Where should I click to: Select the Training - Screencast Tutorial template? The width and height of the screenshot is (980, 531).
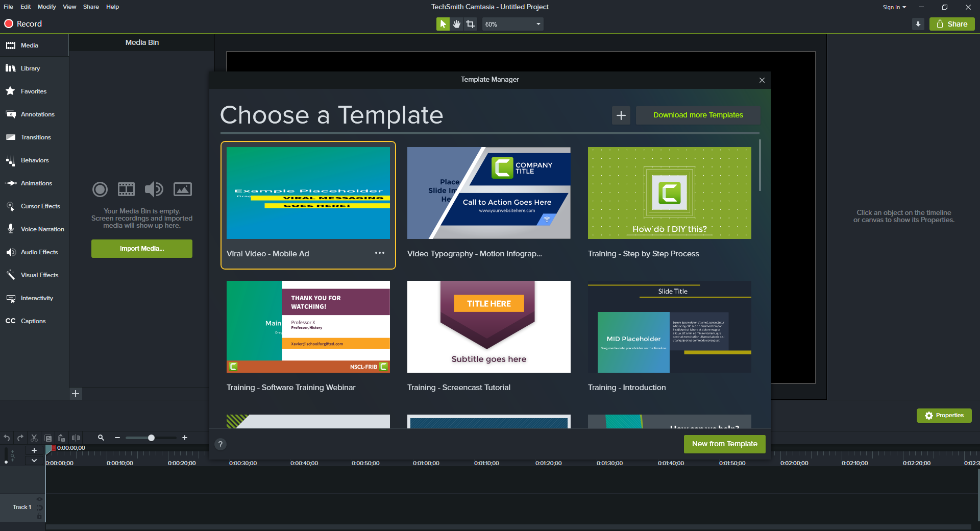coord(488,327)
